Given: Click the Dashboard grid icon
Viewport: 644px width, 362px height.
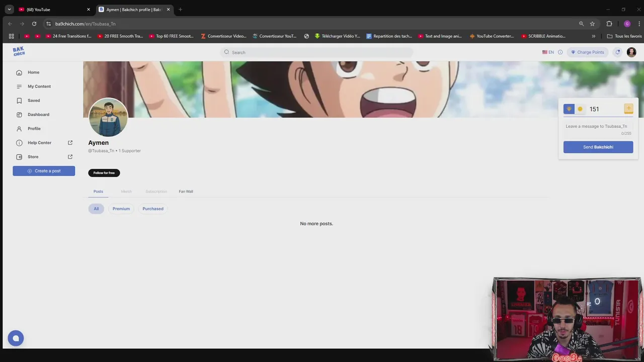Looking at the screenshot, I should tap(19, 115).
